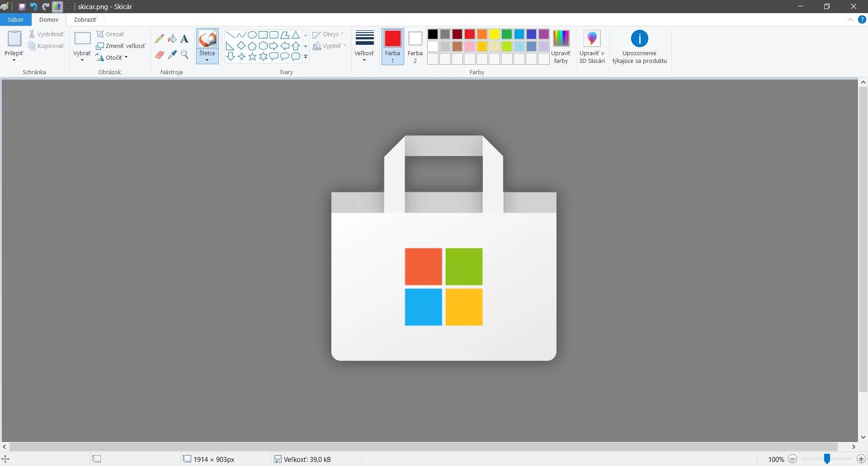868x466 pixels.
Task: Pick the pink color swatch
Action: pos(470,46)
